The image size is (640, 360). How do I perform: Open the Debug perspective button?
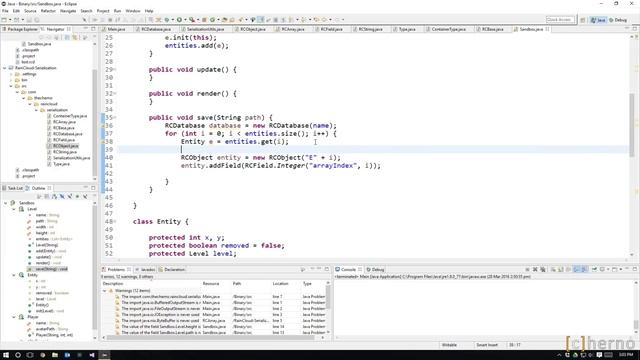(618, 20)
